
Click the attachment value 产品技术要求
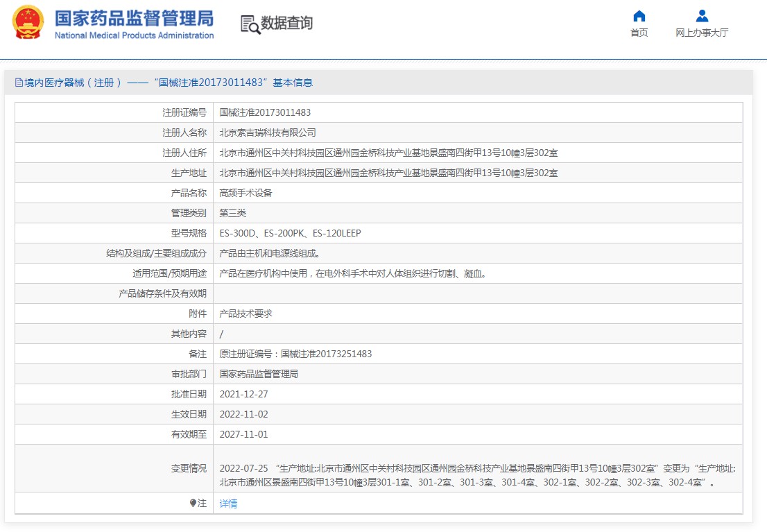pos(246,314)
